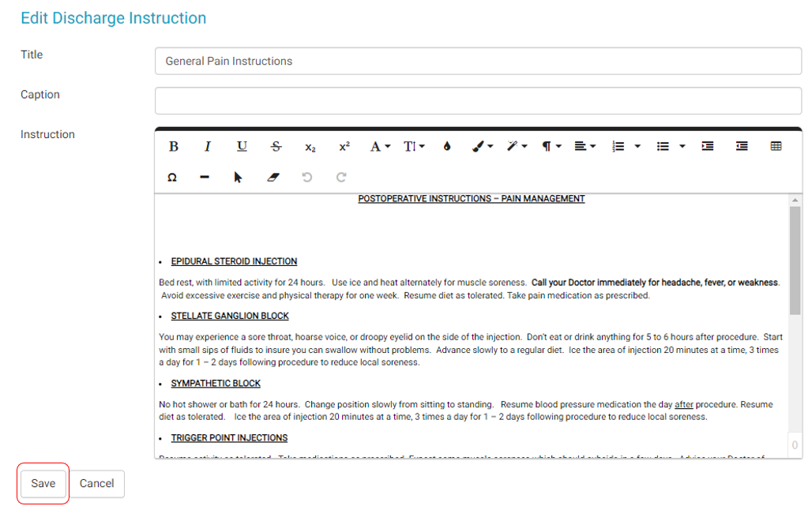This screenshot has width=812, height=521.
Task: Insert a table using the table icon
Action: click(x=776, y=146)
